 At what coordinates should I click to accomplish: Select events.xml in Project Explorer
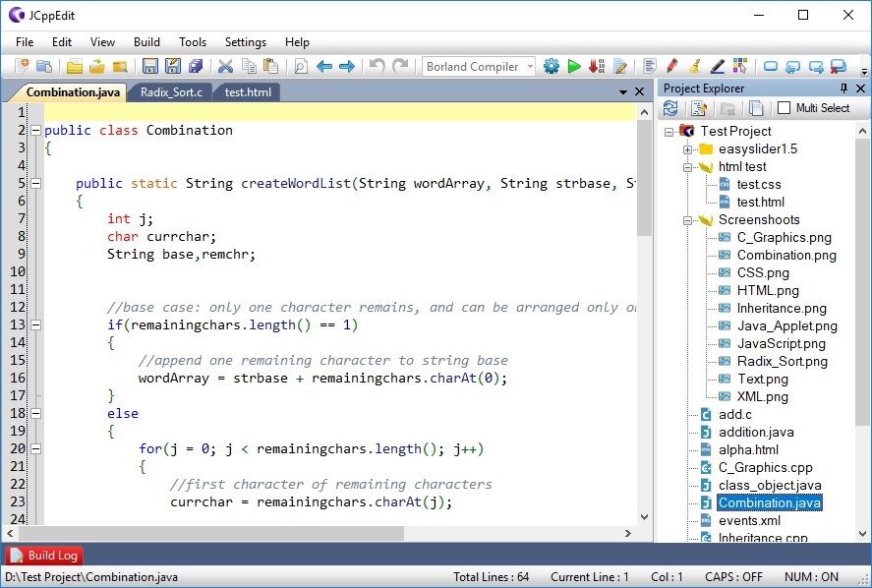(749, 521)
